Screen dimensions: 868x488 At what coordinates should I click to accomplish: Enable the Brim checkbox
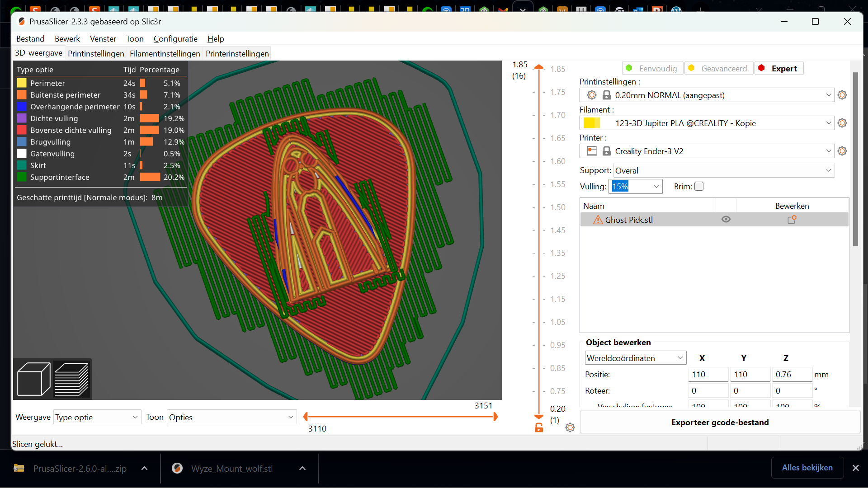[699, 186]
